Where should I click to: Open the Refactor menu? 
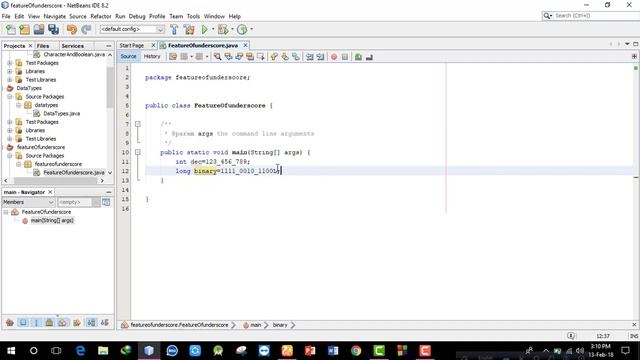point(101,16)
